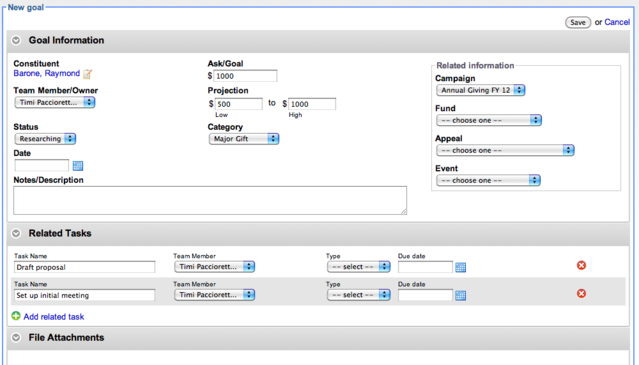639x365 pixels.
Task: Collapse the Related Tasks section
Action: coord(16,233)
